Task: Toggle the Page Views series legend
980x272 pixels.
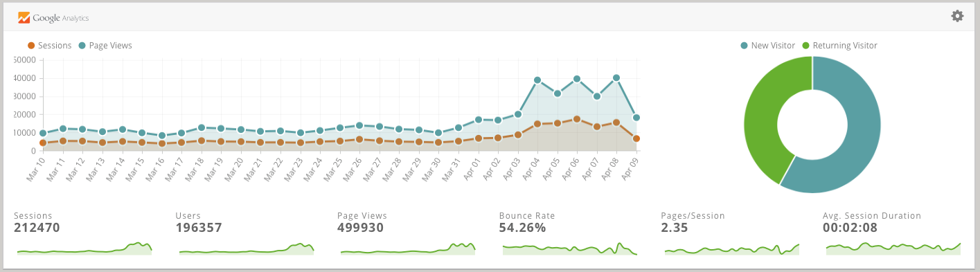Action: pyautogui.click(x=105, y=46)
